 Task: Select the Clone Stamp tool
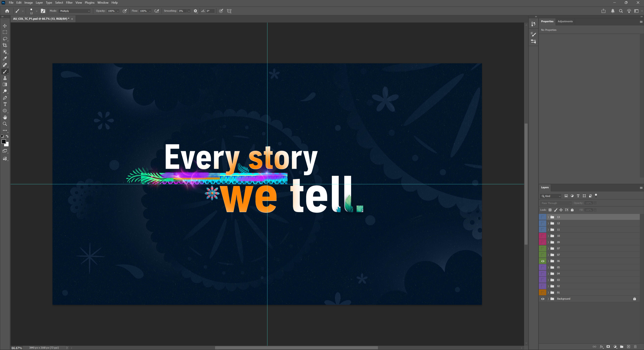tap(5, 78)
